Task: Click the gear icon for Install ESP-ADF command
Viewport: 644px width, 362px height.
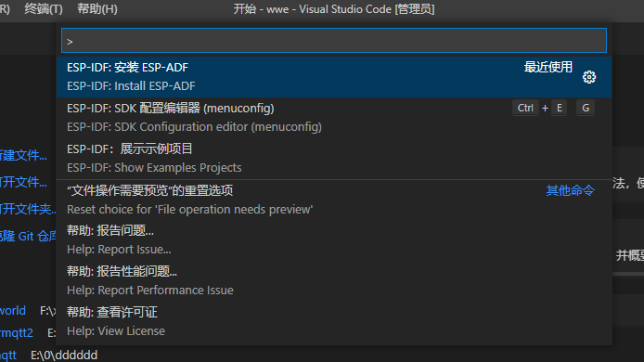Action: [589, 77]
